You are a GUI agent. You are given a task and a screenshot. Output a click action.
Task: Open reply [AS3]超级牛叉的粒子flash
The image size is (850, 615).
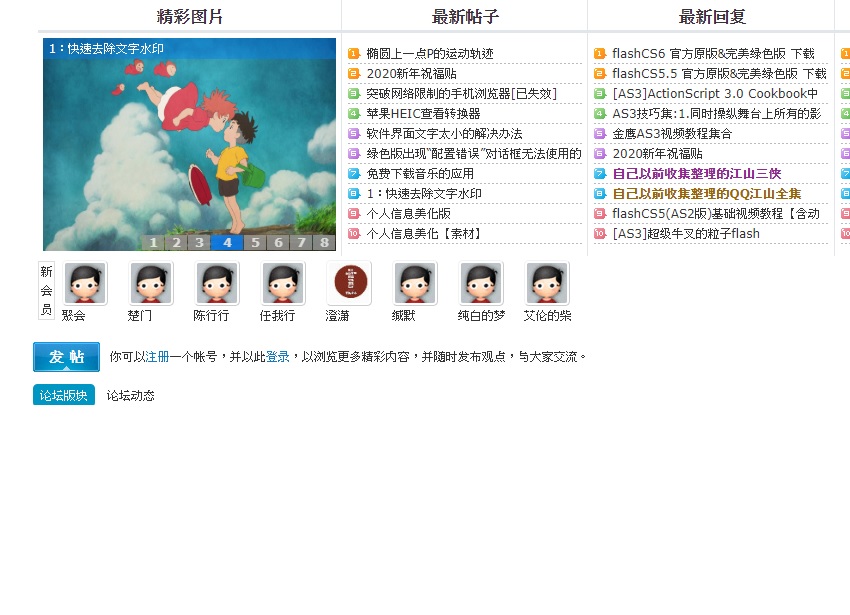(x=686, y=234)
